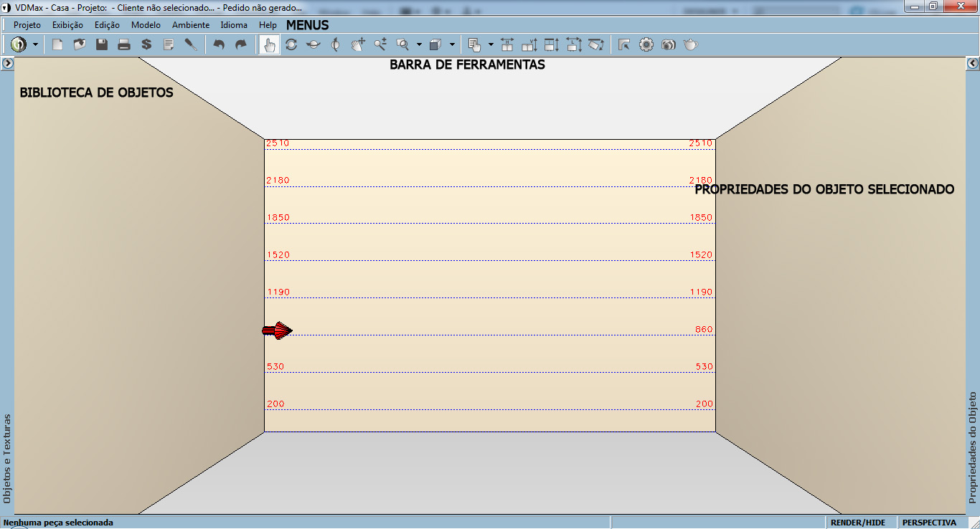Redo the last action

(241, 44)
